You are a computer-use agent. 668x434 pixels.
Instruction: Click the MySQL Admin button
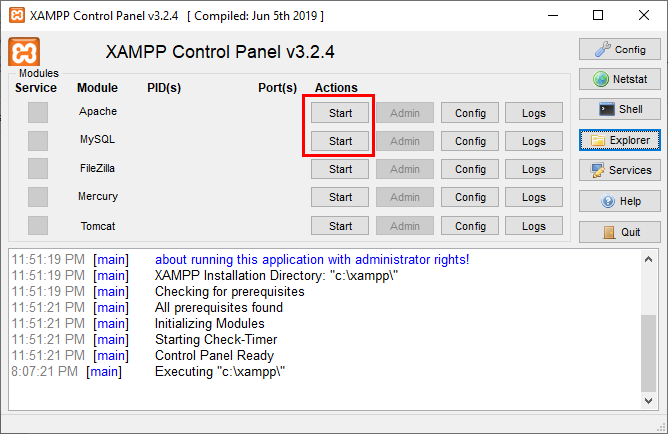click(x=405, y=141)
